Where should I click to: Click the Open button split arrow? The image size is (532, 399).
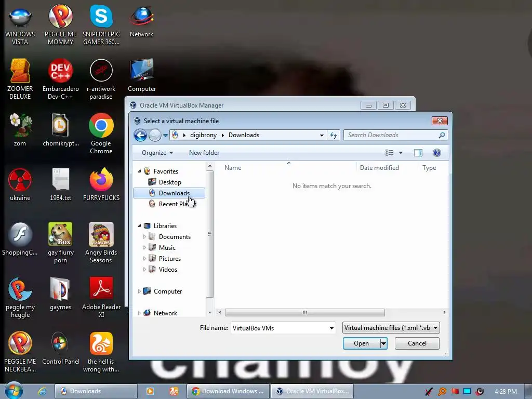point(383,343)
